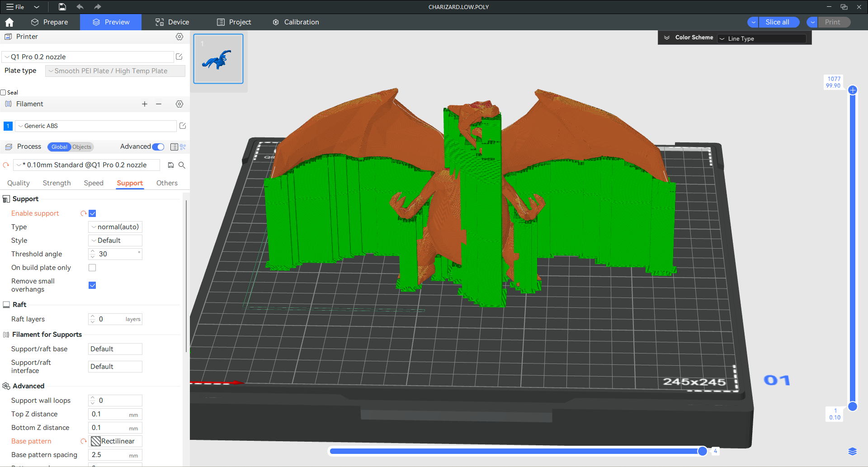The image size is (868, 467).
Task: Open the printer settings gear
Action: click(179, 37)
